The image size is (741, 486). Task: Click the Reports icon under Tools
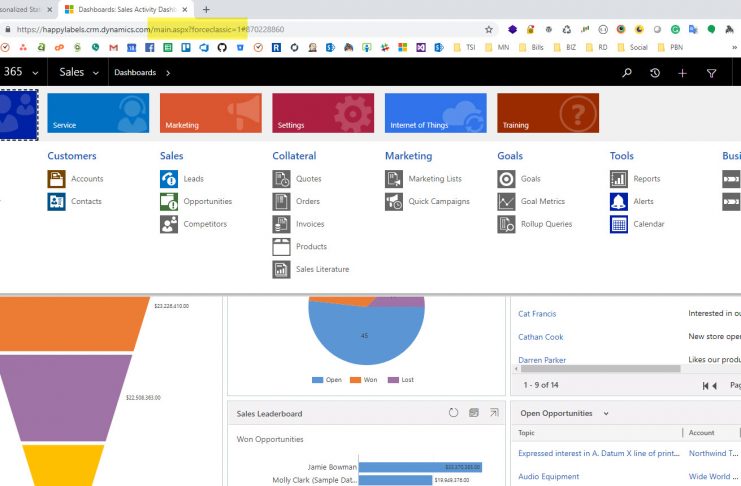[619, 179]
